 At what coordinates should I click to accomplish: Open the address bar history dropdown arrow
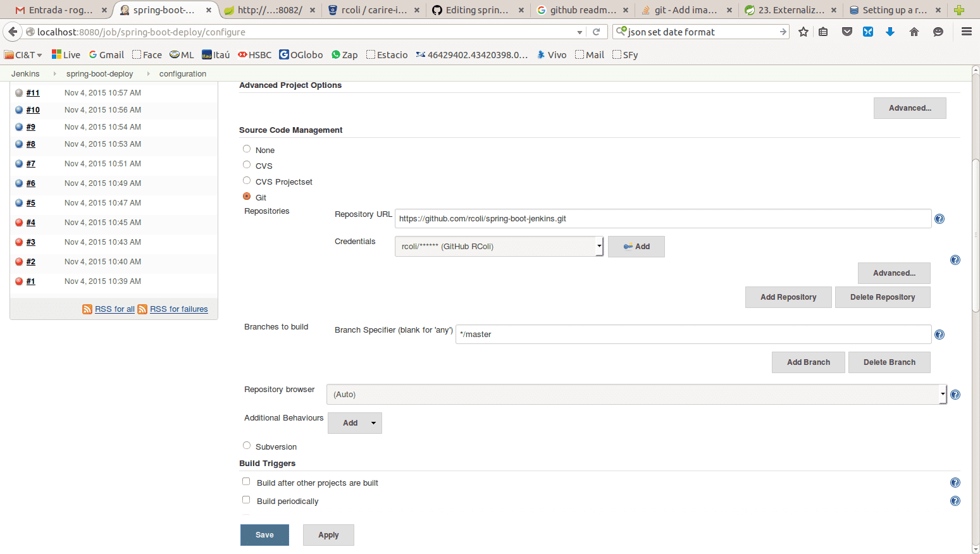(580, 32)
